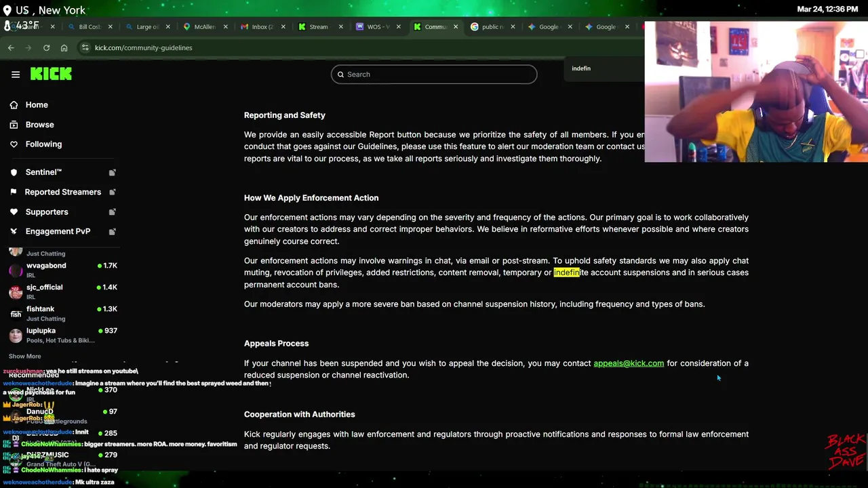Switch to the public Google tab
Image resolution: width=868 pixels, height=488 pixels.
[x=492, y=27]
